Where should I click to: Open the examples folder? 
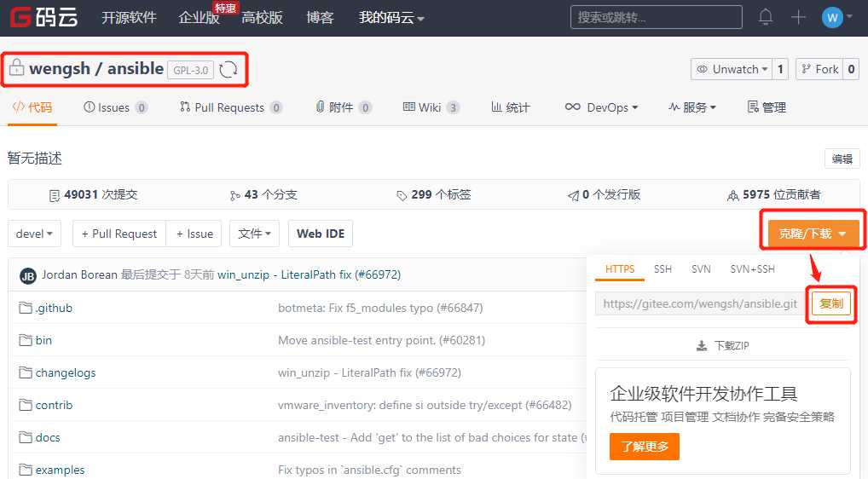[52, 470]
